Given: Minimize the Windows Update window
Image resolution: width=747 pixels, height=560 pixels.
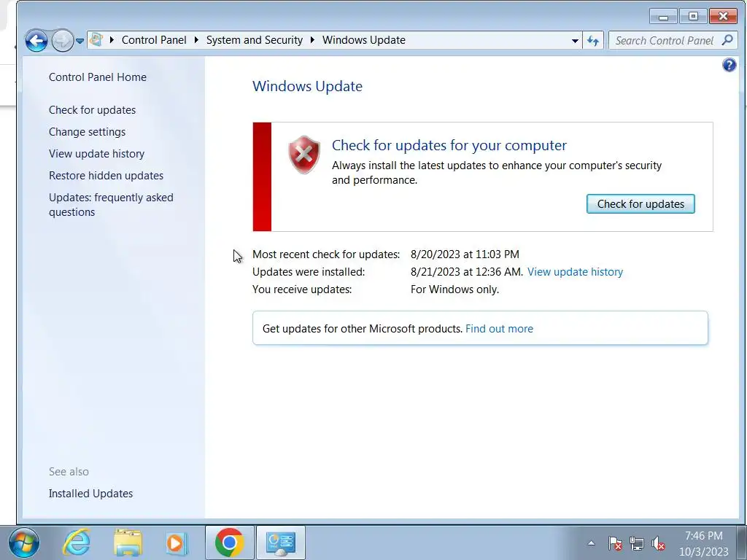Looking at the screenshot, I should point(663,17).
